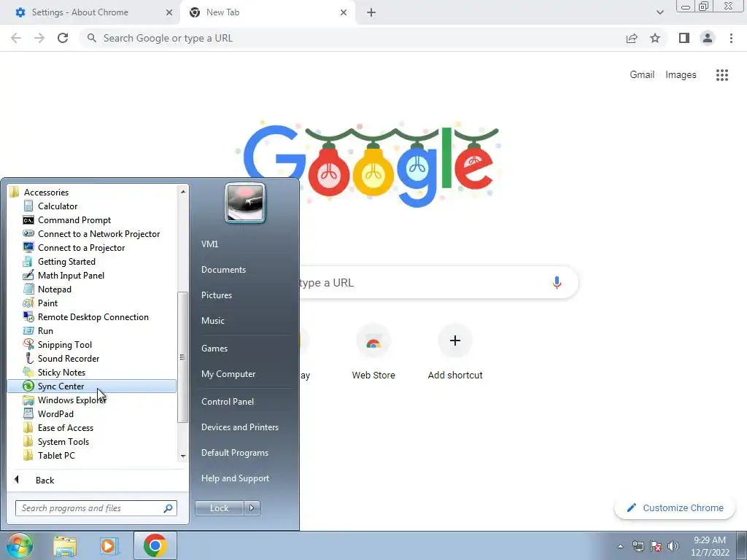Open Sync Center

pyautogui.click(x=91, y=386)
